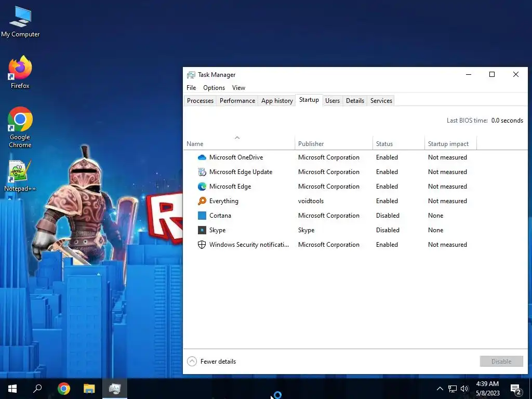The image size is (532, 399).
Task: Select the Microsoft OneDrive row name
Action: pyautogui.click(x=236, y=157)
